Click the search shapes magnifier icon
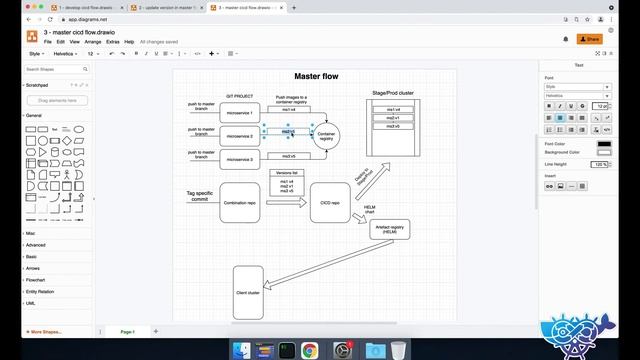 point(85,69)
